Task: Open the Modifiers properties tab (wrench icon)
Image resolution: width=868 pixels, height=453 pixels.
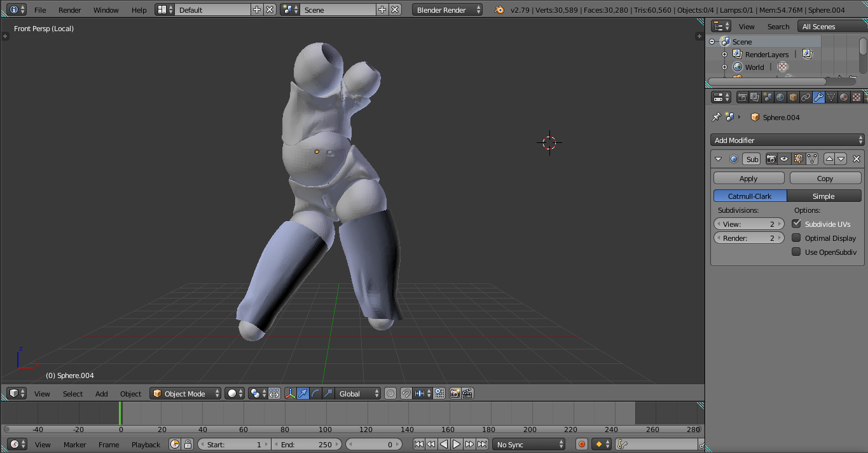Action: point(818,97)
